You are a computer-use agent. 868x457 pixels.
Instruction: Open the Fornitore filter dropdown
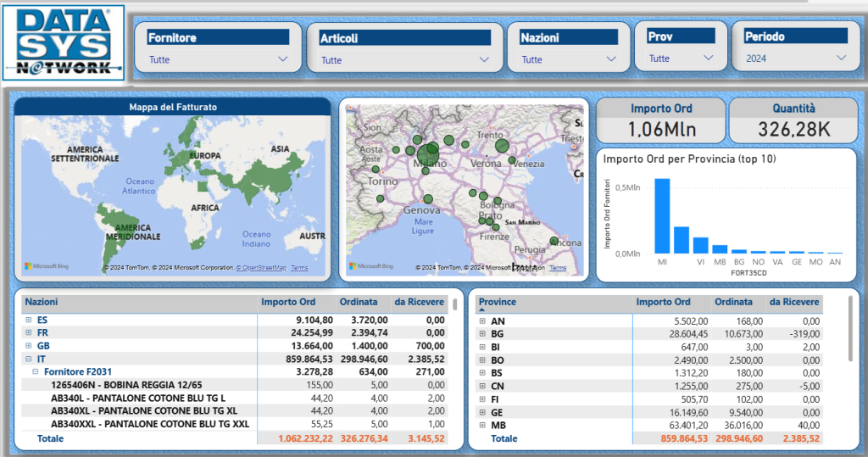(x=219, y=59)
